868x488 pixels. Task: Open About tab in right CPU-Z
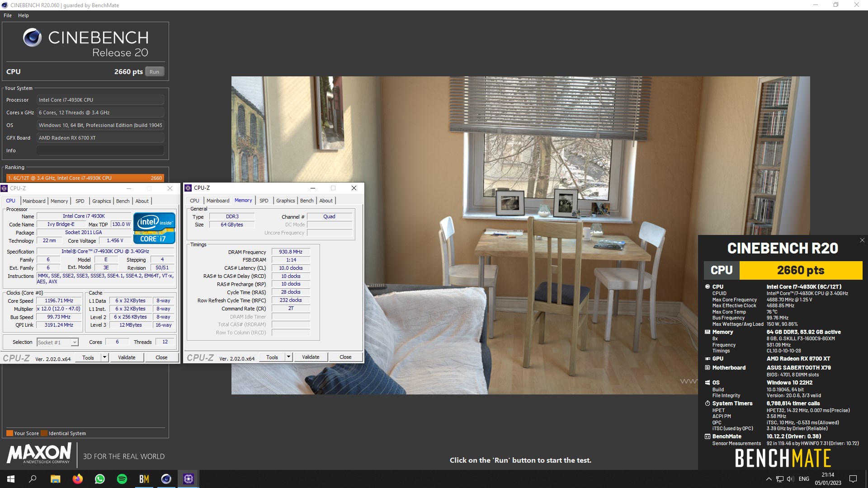(x=326, y=201)
